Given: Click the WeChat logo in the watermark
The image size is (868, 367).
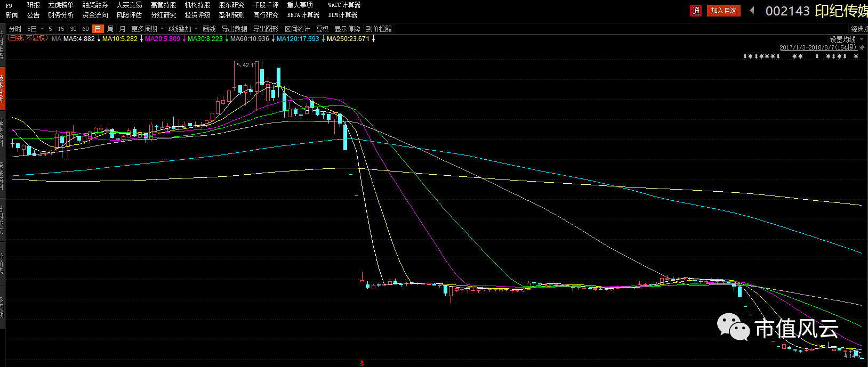Looking at the screenshot, I should coord(733,325).
